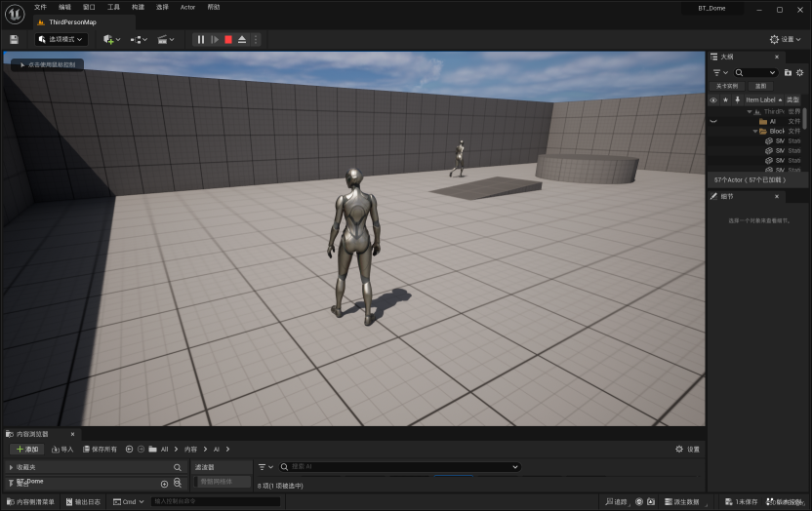Switch to the ThirdPersonMap tab
The image size is (812, 511).
point(72,22)
